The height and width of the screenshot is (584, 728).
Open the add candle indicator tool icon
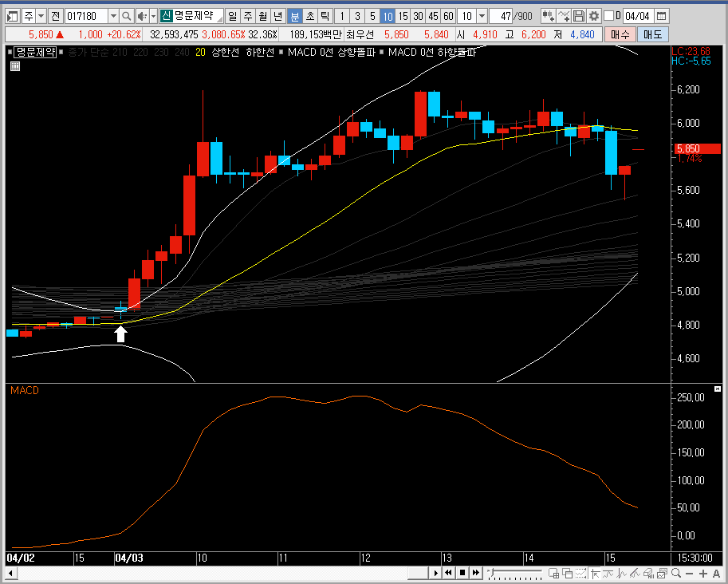click(x=549, y=16)
